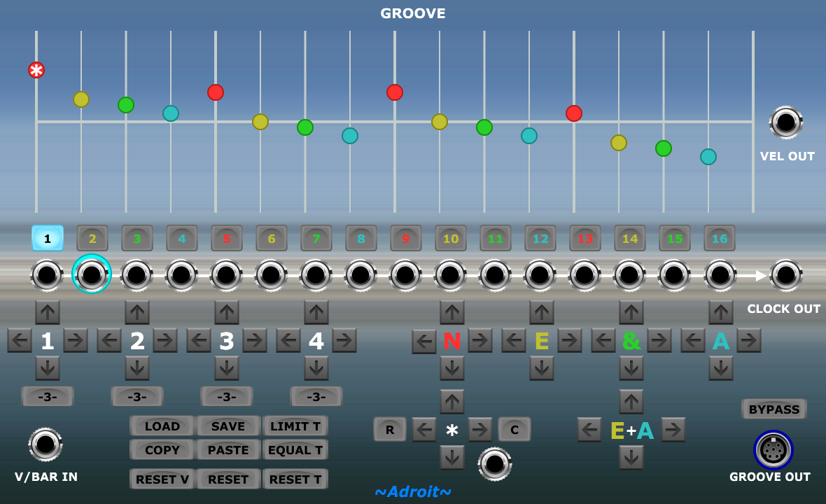This screenshot has height=504, width=826.
Task: Select step 9 button
Action: coord(406,238)
